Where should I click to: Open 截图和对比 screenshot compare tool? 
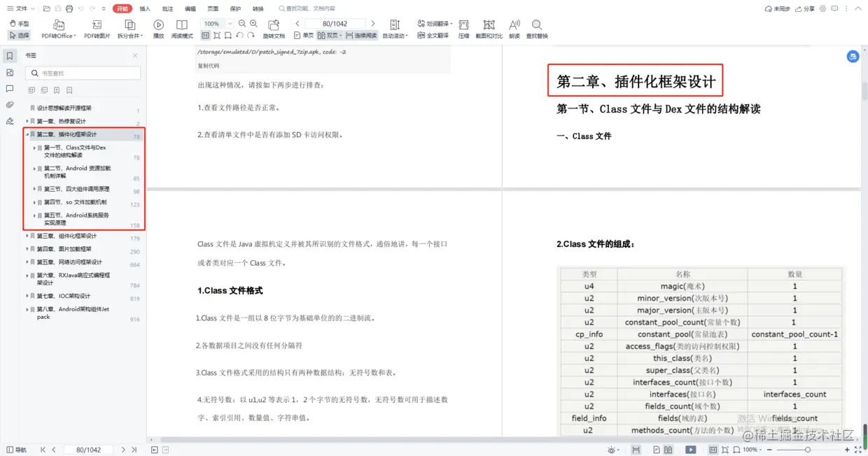(x=489, y=29)
